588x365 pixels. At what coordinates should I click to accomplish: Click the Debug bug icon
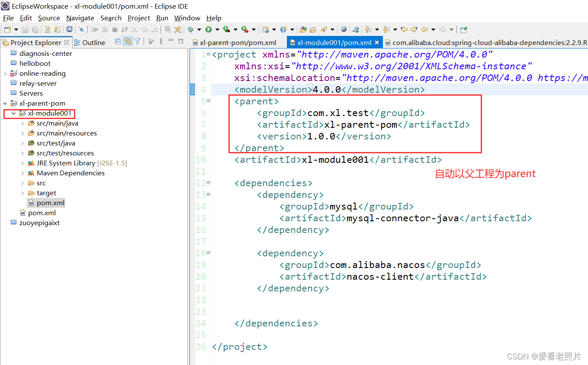tap(190, 29)
